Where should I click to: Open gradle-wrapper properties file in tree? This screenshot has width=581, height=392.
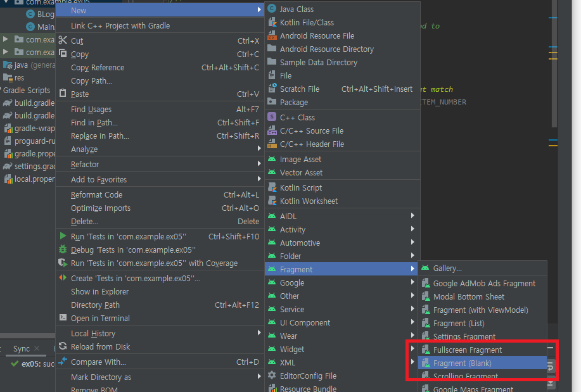pos(30,128)
